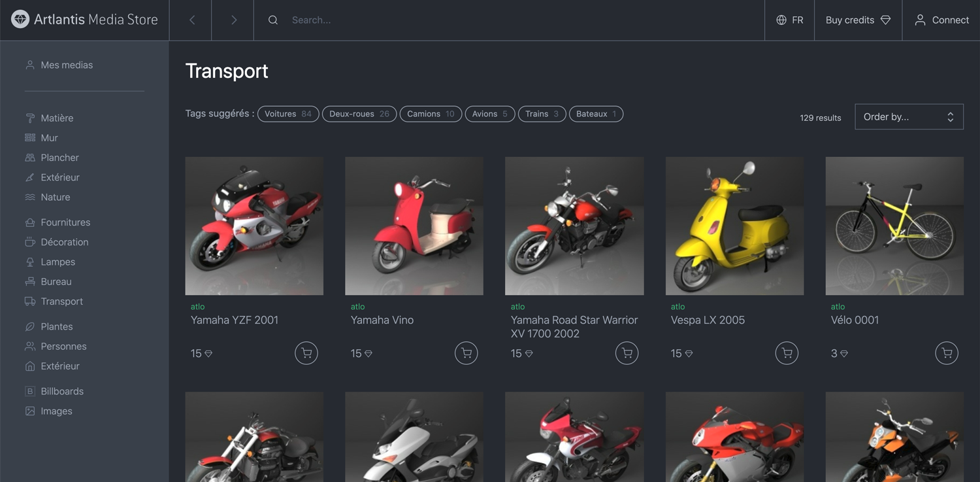Viewport: 980px width, 482px height.
Task: Click atlo author above Yamaha YZF 2001
Action: pyautogui.click(x=197, y=307)
